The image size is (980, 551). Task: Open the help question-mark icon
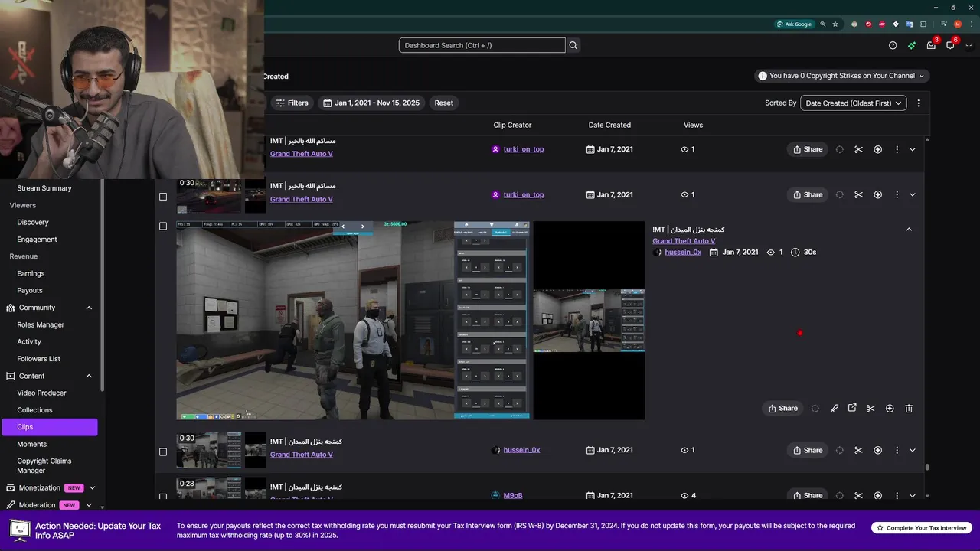click(x=893, y=45)
